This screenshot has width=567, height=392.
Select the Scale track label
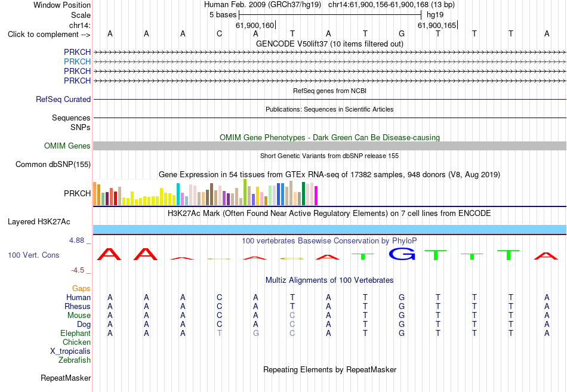tap(81, 15)
